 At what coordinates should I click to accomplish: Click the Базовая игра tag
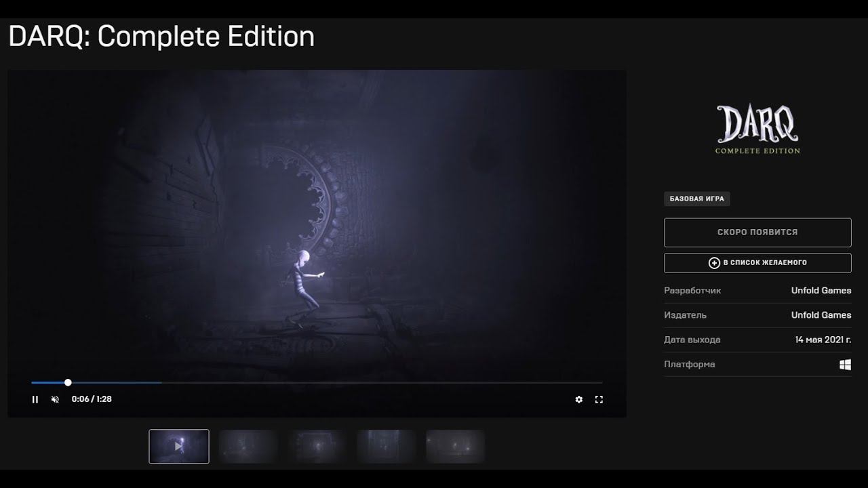696,199
